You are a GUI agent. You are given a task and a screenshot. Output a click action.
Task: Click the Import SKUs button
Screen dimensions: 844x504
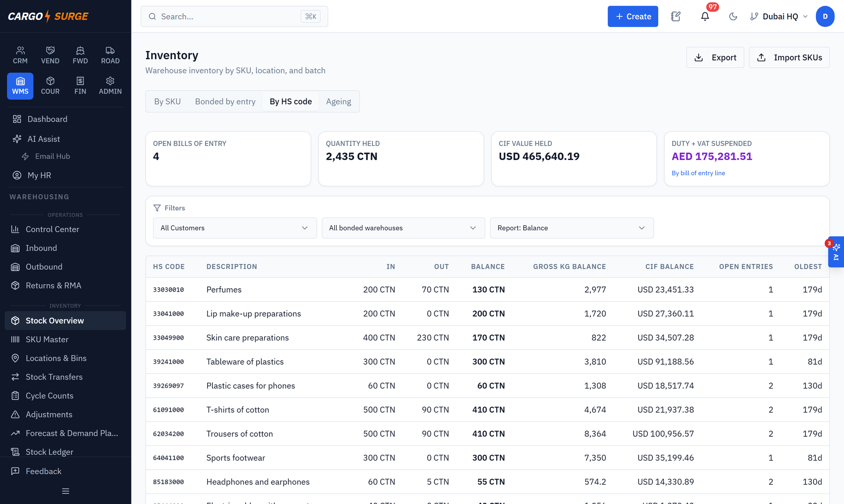[789, 58]
